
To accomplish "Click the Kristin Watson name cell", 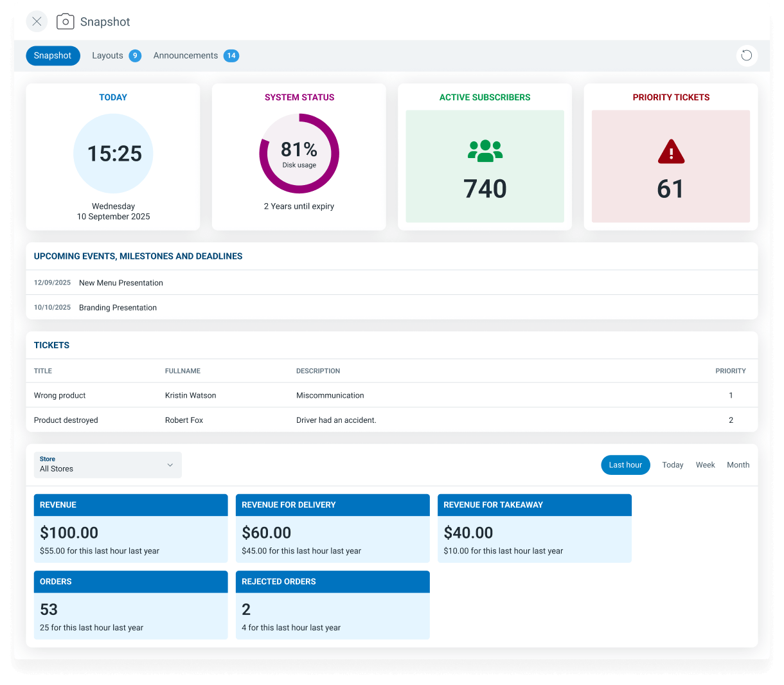I will [191, 395].
